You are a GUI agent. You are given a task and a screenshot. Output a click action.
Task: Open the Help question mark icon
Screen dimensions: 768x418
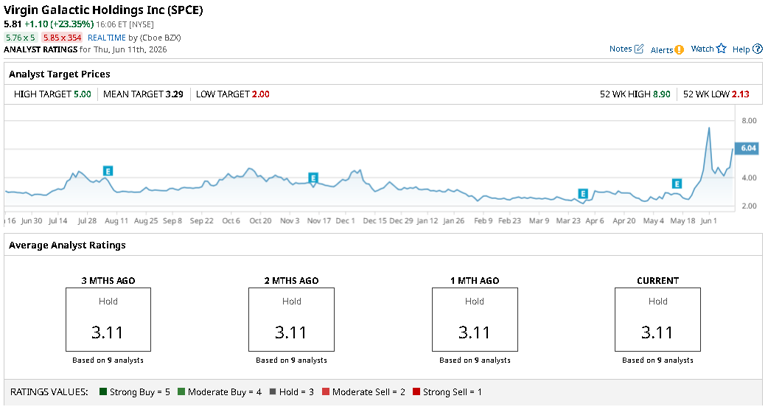coord(758,49)
